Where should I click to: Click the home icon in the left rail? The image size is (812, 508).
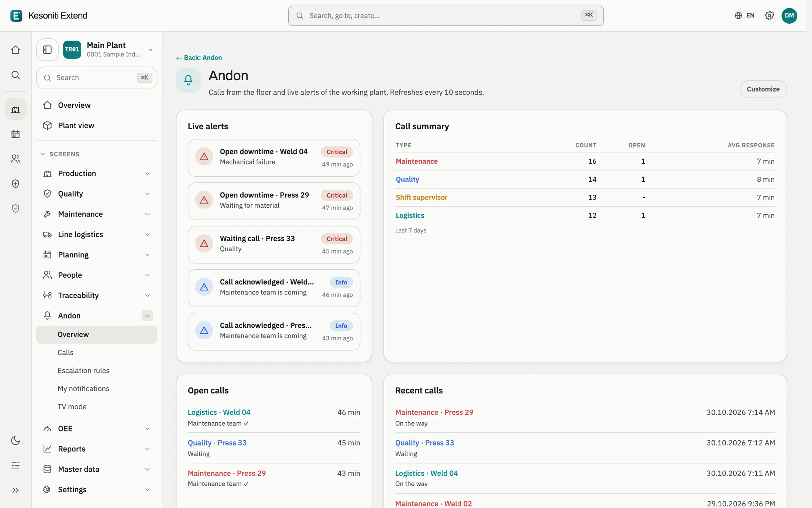pyautogui.click(x=16, y=50)
